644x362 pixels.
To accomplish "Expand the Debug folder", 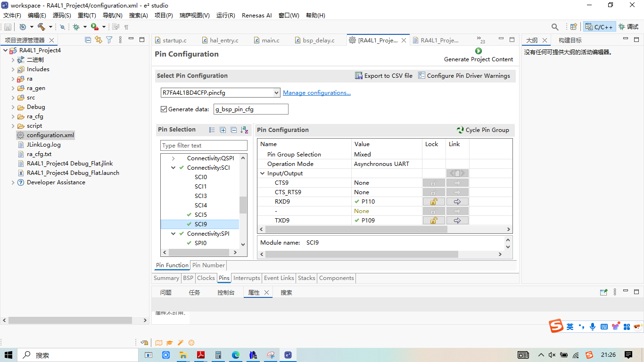I will (x=13, y=107).
